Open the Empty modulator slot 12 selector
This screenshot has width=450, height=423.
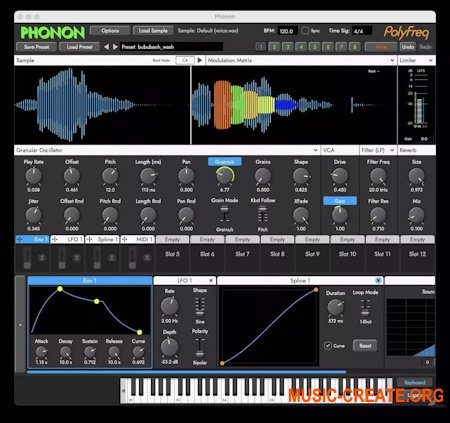[x=417, y=239]
